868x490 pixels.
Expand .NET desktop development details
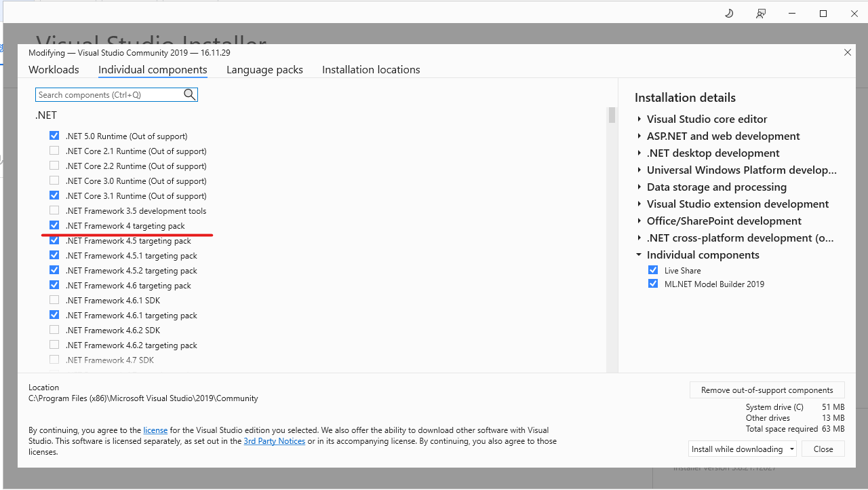(639, 153)
